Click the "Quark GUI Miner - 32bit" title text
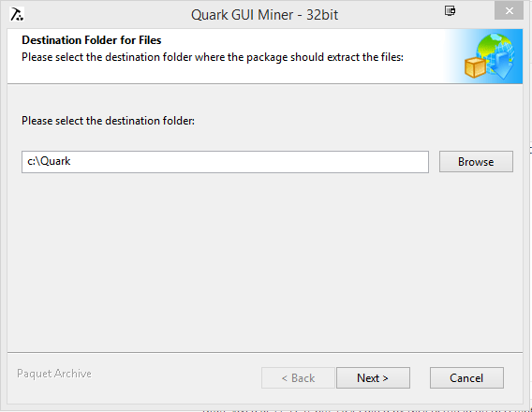The width and height of the screenshot is (532, 412). coord(264,15)
